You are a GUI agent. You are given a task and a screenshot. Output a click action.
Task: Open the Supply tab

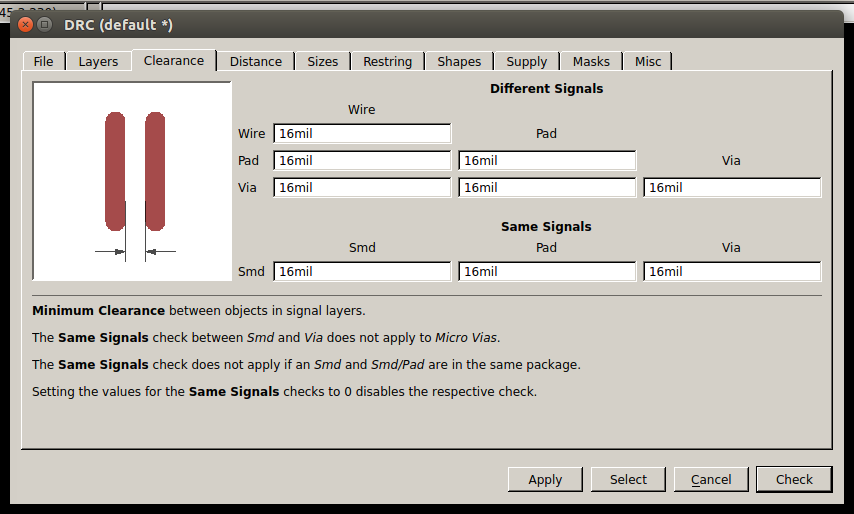(x=526, y=62)
